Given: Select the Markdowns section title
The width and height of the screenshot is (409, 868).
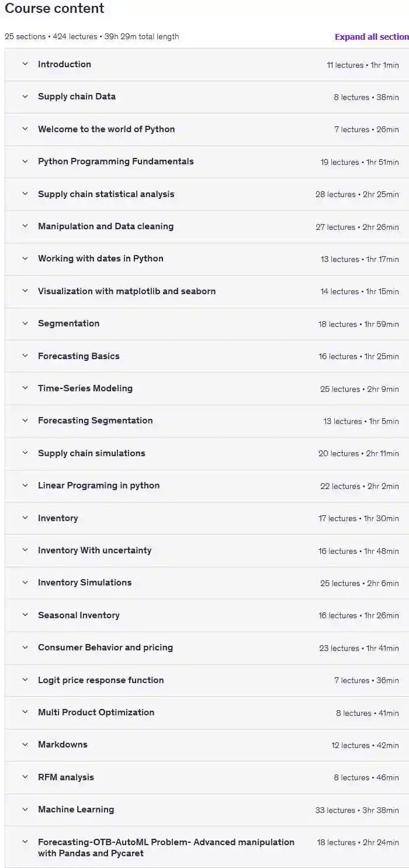Looking at the screenshot, I should (x=63, y=745).
